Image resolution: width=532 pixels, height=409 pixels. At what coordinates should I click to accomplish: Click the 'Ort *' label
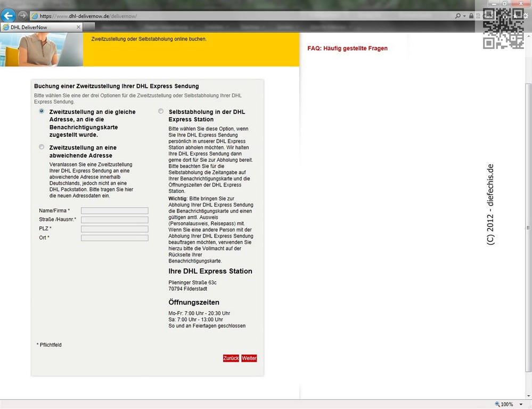point(44,238)
